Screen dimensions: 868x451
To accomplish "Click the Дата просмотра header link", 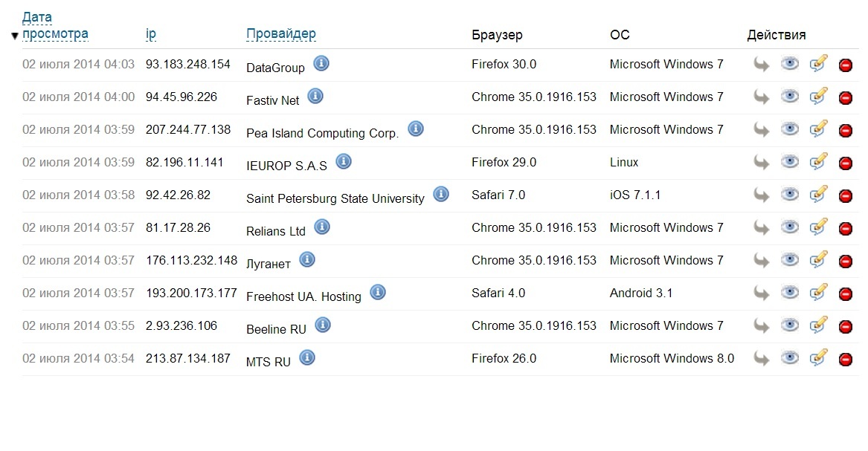I will (55, 33).
